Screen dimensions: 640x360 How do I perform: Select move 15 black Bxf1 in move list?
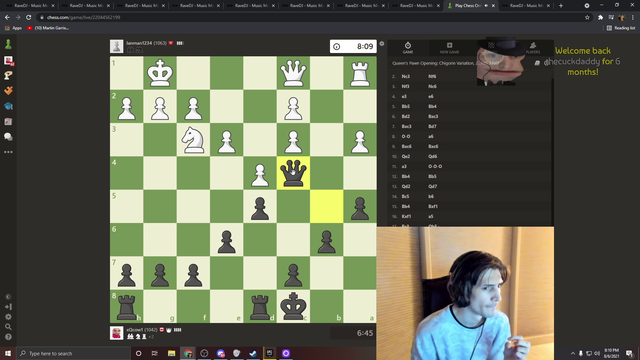coord(433,207)
